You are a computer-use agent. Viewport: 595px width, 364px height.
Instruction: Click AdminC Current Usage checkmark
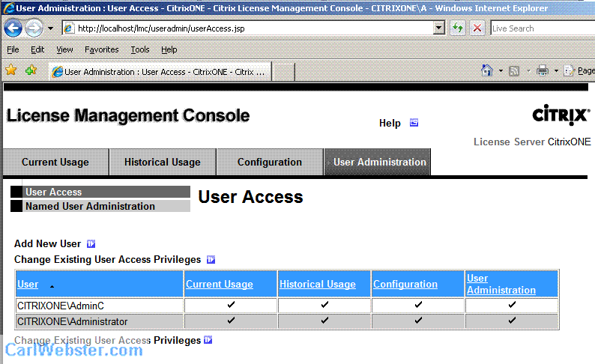coord(231,305)
